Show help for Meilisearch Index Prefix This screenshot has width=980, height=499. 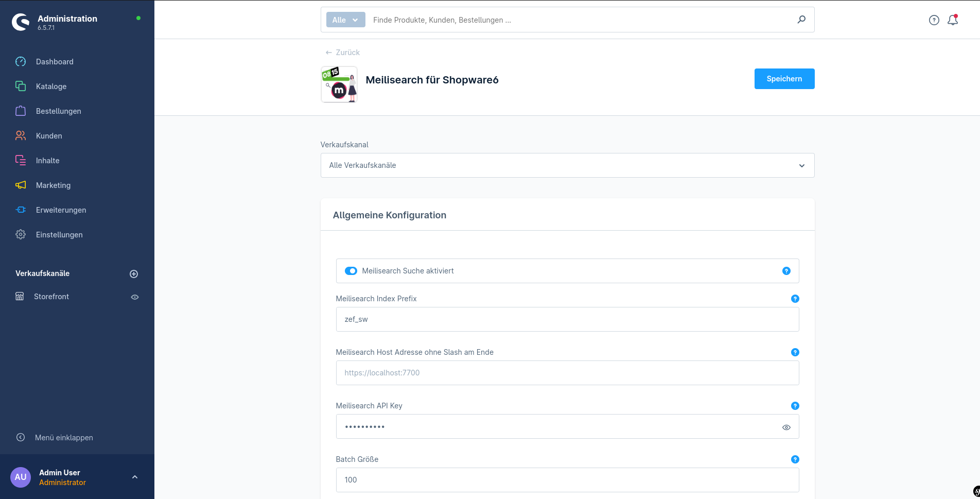coord(795,299)
